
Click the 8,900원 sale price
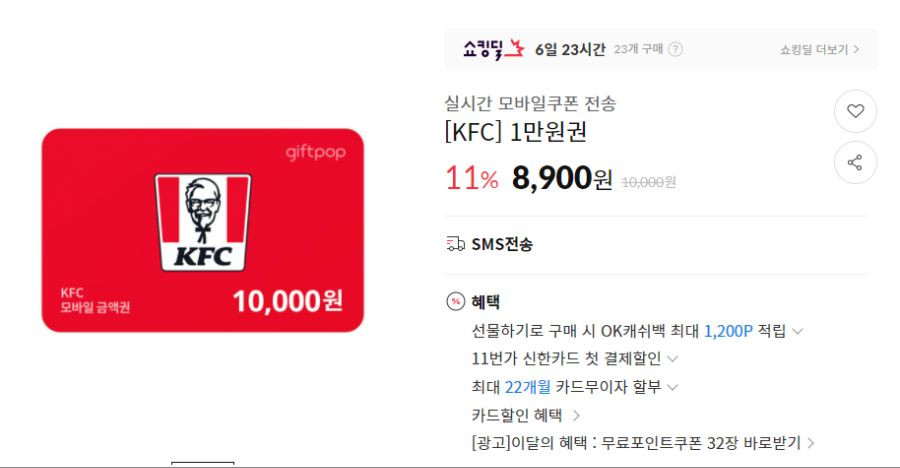click(x=561, y=178)
